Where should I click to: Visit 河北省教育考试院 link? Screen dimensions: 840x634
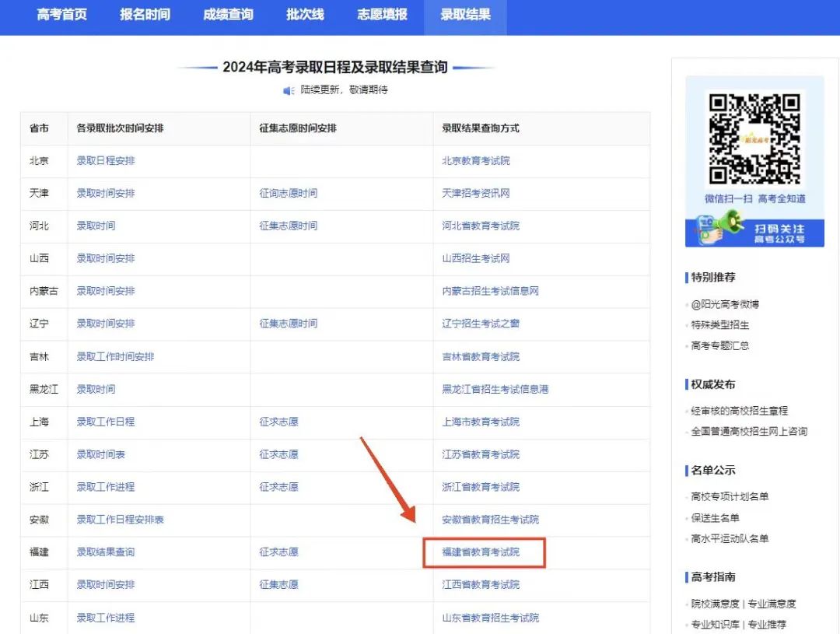481,226
